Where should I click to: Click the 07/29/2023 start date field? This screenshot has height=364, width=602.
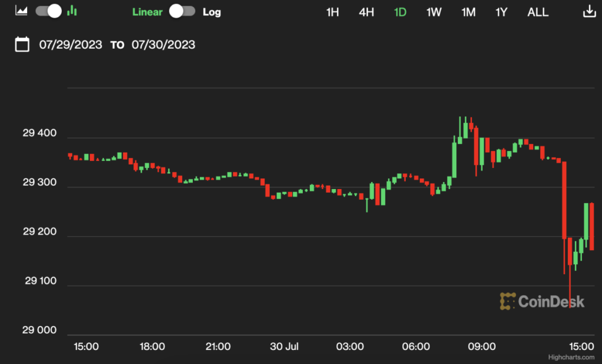(71, 44)
